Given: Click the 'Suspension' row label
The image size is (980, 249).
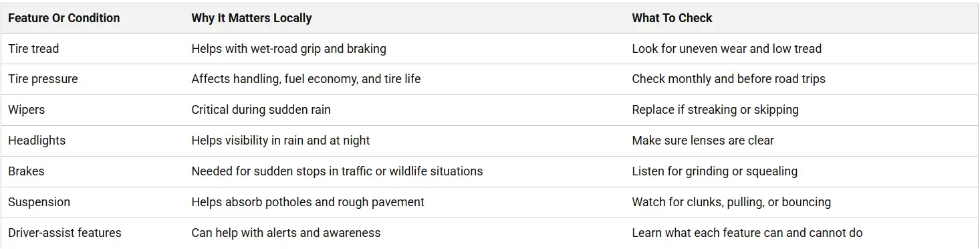Looking at the screenshot, I should point(39,202).
